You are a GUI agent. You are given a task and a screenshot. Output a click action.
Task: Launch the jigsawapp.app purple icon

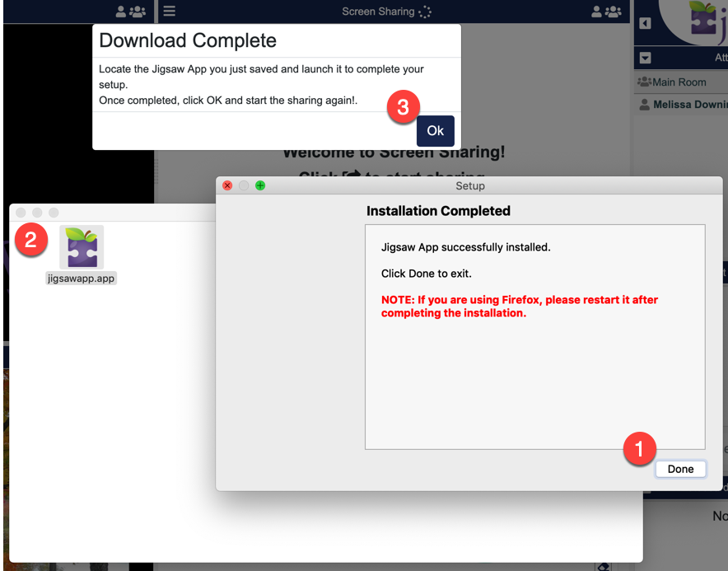pos(82,247)
